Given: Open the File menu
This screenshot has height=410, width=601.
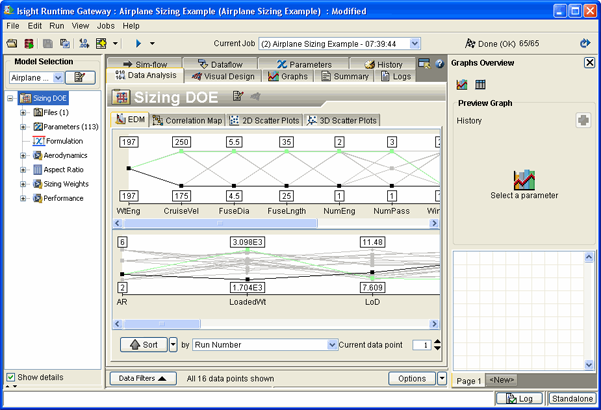Looking at the screenshot, I should coord(13,26).
